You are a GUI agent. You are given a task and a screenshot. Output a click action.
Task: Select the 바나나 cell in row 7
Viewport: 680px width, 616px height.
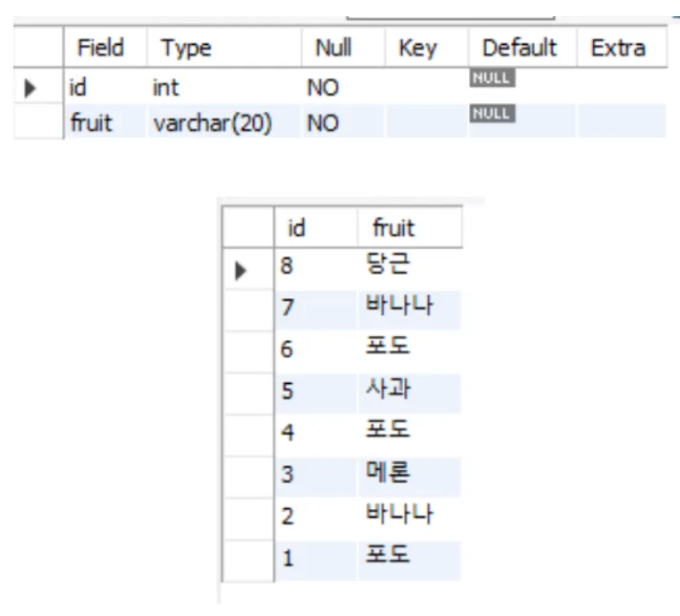click(410, 308)
